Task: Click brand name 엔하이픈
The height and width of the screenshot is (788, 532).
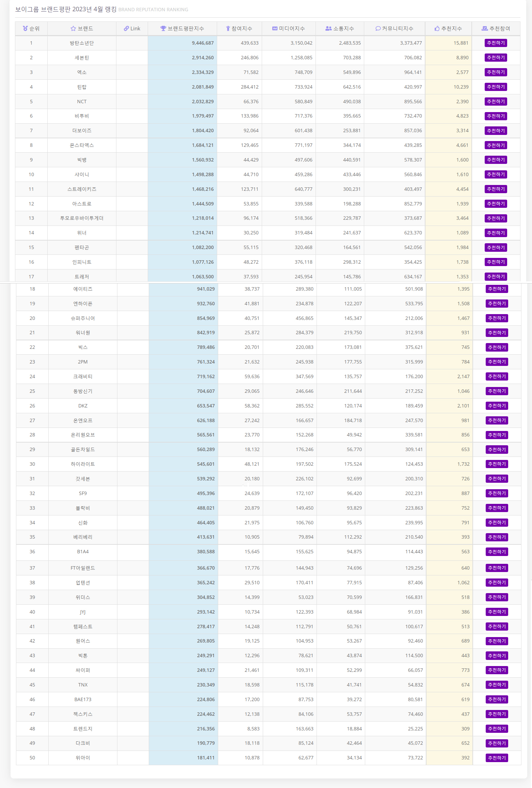Action: [x=83, y=304]
